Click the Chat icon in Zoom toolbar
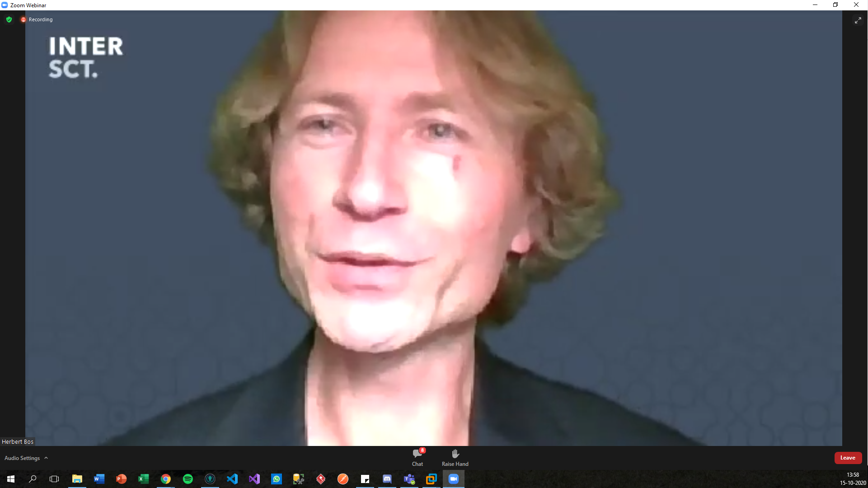Viewport: 868px width, 488px height. pos(418,458)
